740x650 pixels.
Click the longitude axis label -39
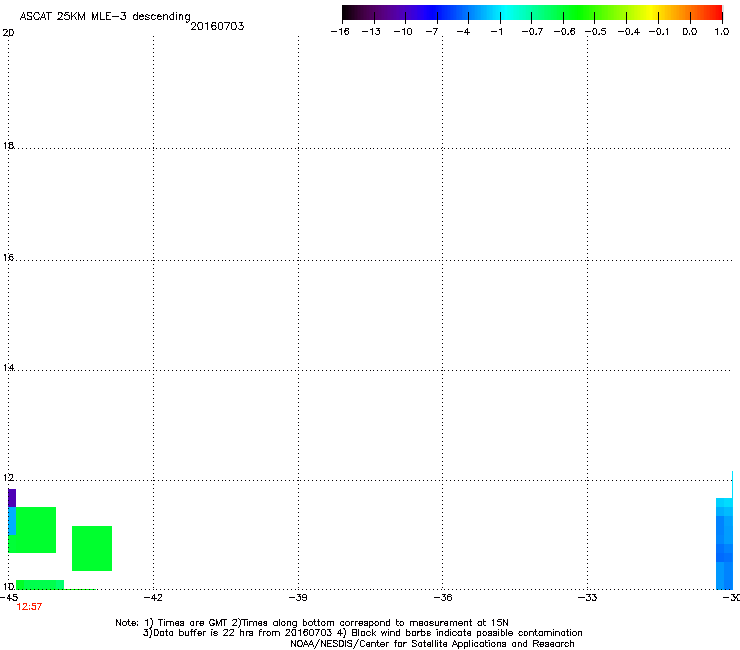point(298,598)
